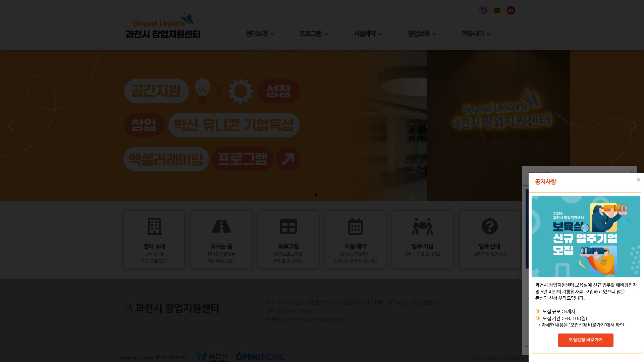
Task: Click the red 성장 banner badge
Action: [x=279, y=91]
